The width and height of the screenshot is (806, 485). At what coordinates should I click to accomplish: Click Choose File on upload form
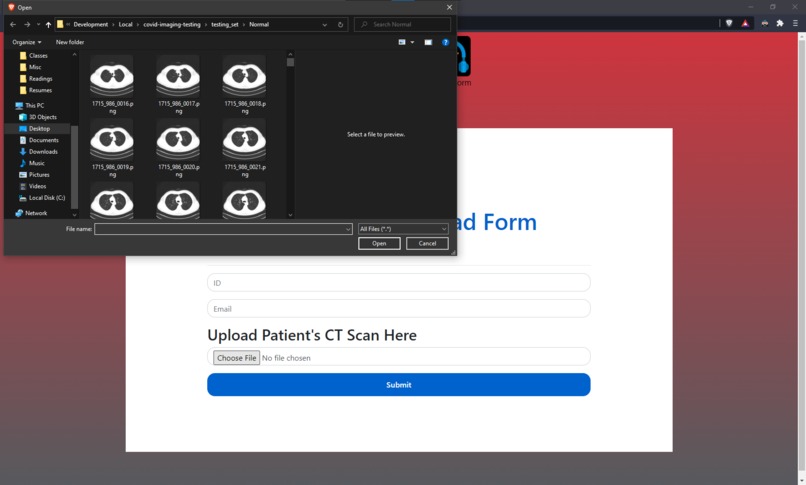coord(236,358)
